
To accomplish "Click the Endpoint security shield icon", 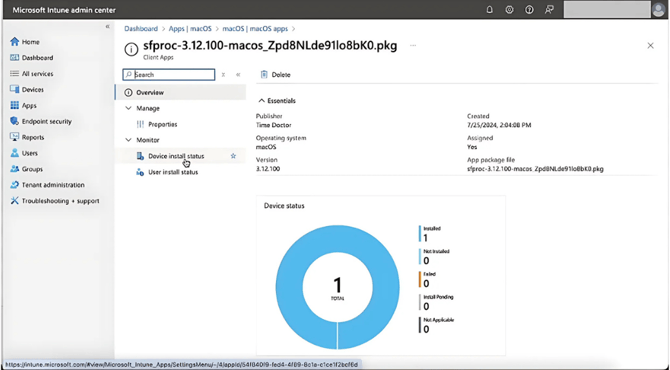I will point(15,121).
